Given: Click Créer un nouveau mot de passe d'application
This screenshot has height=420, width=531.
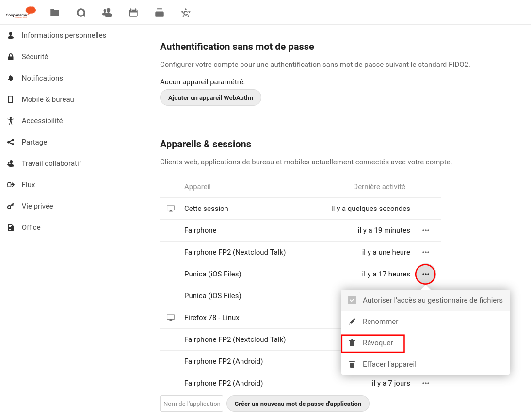Looking at the screenshot, I should (298, 404).
